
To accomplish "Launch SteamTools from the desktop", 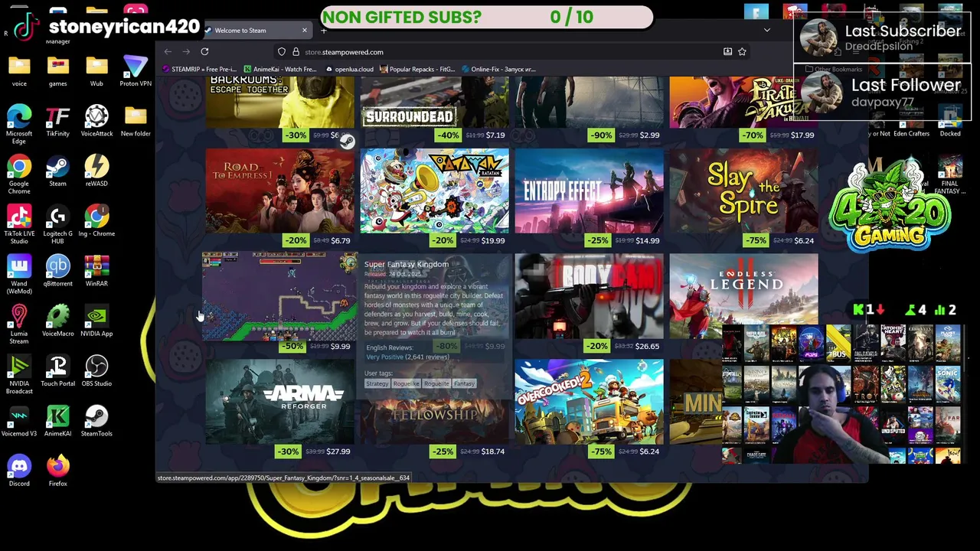I will (96, 420).
